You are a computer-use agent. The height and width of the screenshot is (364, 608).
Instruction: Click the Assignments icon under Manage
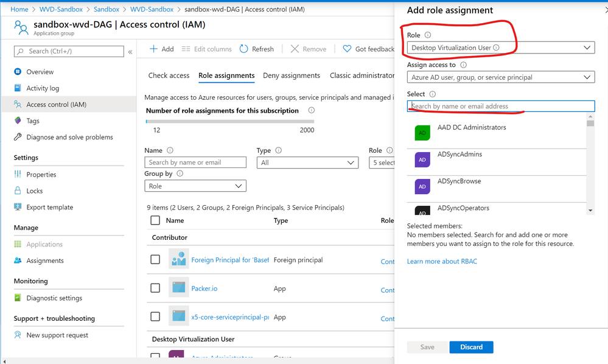[18, 261]
